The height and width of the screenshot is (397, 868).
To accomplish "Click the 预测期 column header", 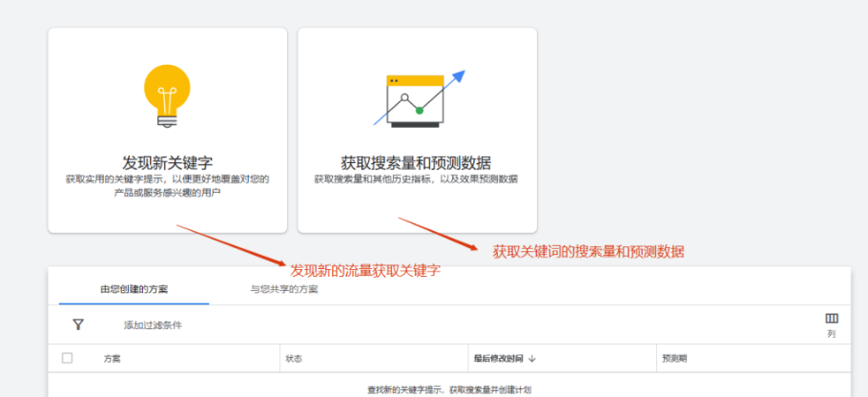I will coord(672,359).
